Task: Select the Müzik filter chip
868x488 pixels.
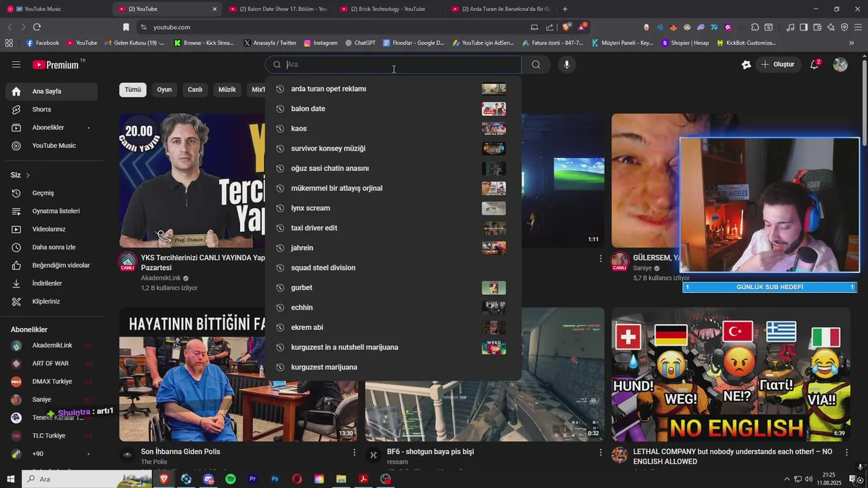Action: click(227, 89)
